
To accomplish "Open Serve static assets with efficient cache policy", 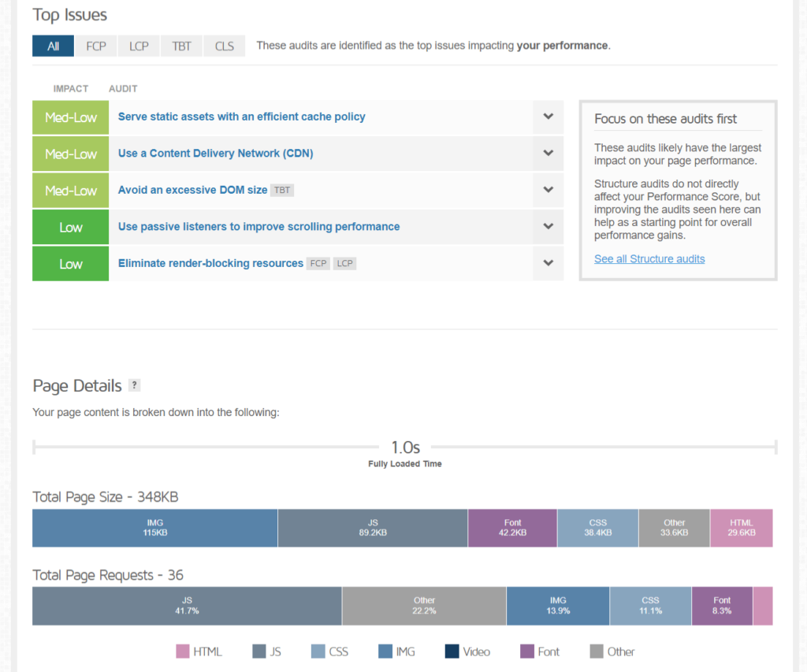I will (241, 117).
